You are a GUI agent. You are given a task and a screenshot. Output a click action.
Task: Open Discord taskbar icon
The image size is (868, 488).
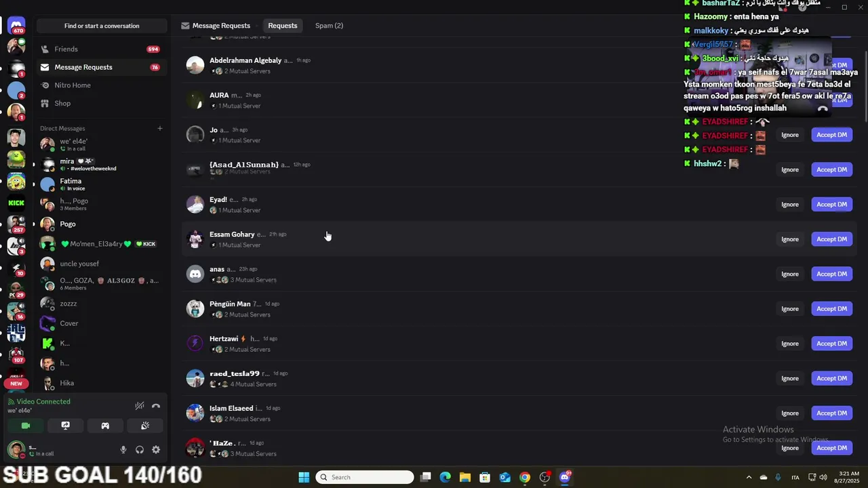[565, 477]
